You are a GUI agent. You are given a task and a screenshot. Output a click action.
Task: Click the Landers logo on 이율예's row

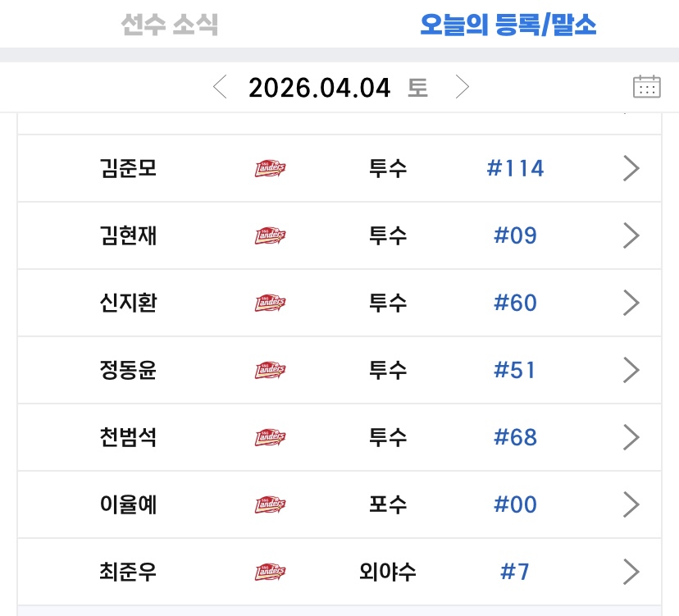(270, 504)
